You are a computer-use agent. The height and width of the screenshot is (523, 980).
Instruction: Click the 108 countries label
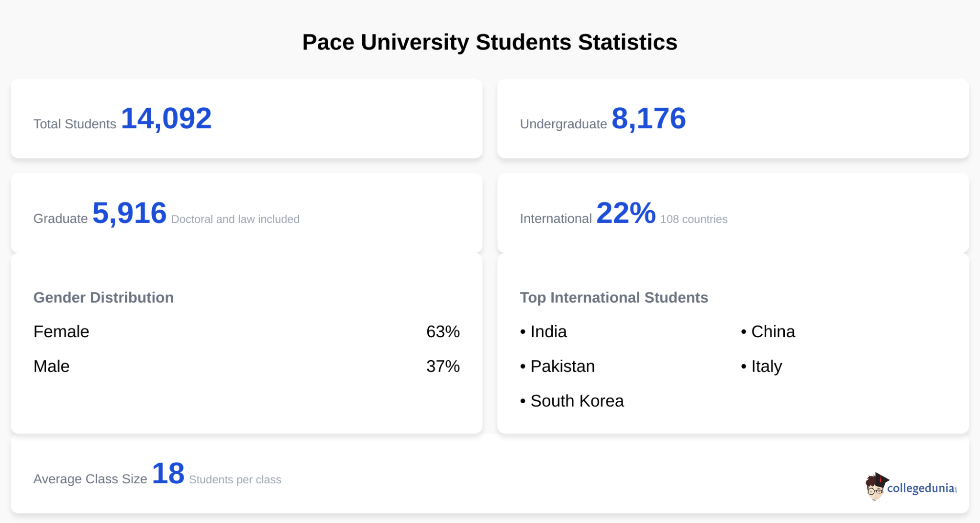(693, 219)
